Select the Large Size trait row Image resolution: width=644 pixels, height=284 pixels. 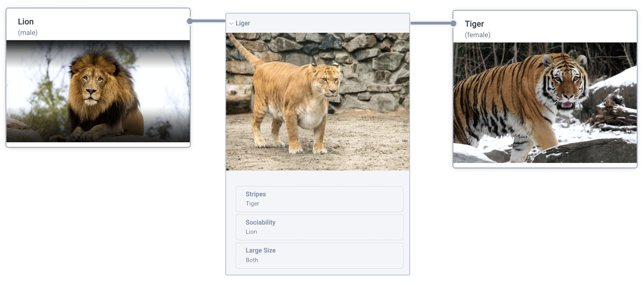319,255
